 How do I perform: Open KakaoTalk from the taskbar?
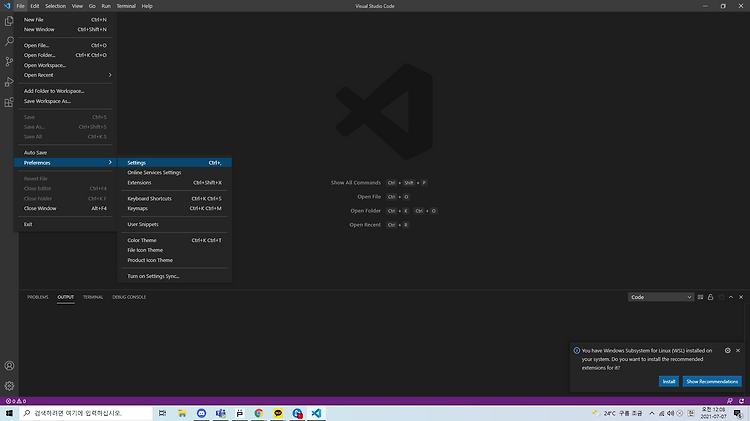pyautogui.click(x=278, y=413)
